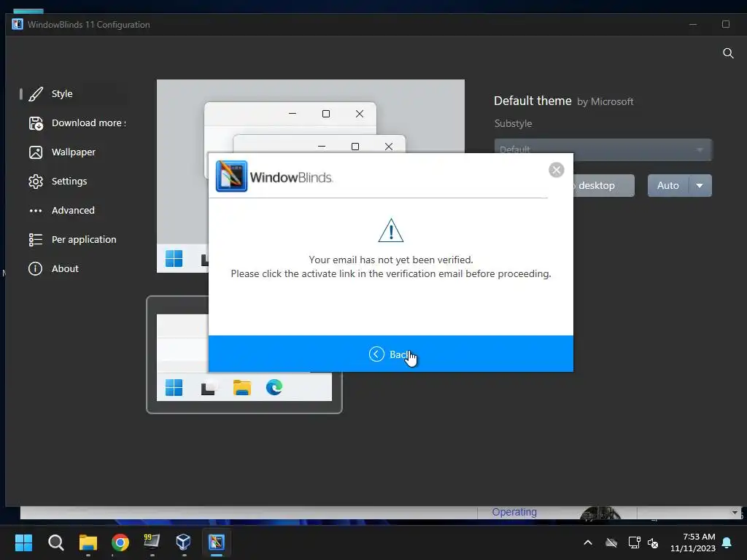Image resolution: width=747 pixels, height=560 pixels.
Task: Click the Operating link in background window
Action: pos(514,512)
